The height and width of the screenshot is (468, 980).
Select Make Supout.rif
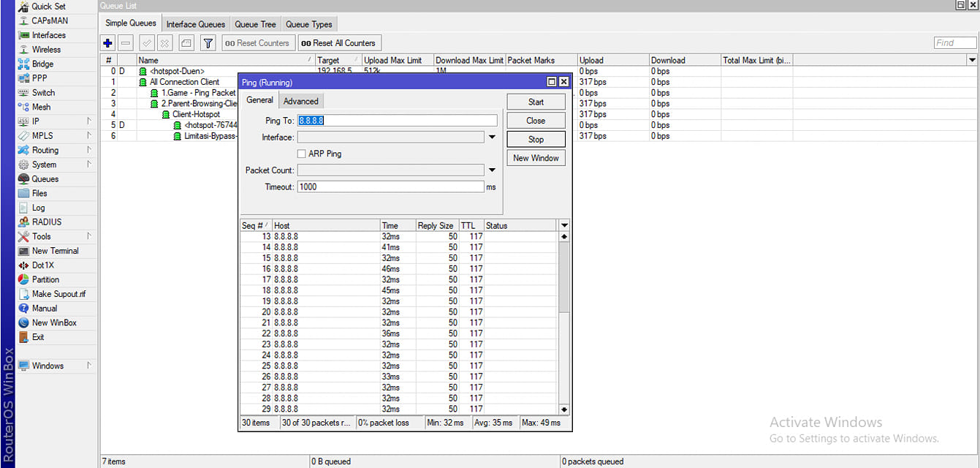point(58,294)
